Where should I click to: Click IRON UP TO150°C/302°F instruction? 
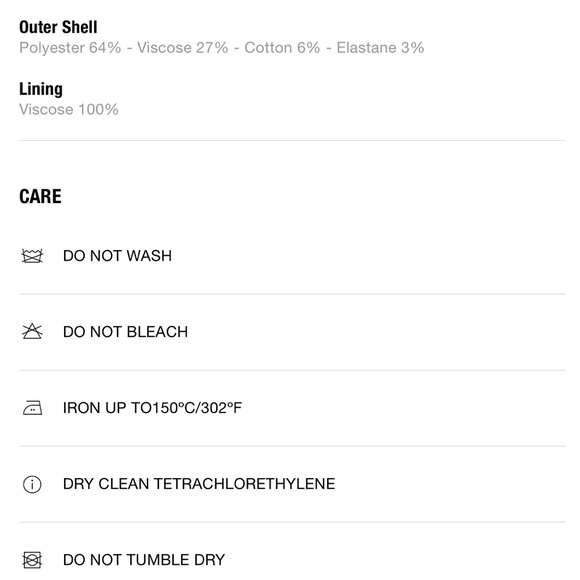(x=152, y=408)
